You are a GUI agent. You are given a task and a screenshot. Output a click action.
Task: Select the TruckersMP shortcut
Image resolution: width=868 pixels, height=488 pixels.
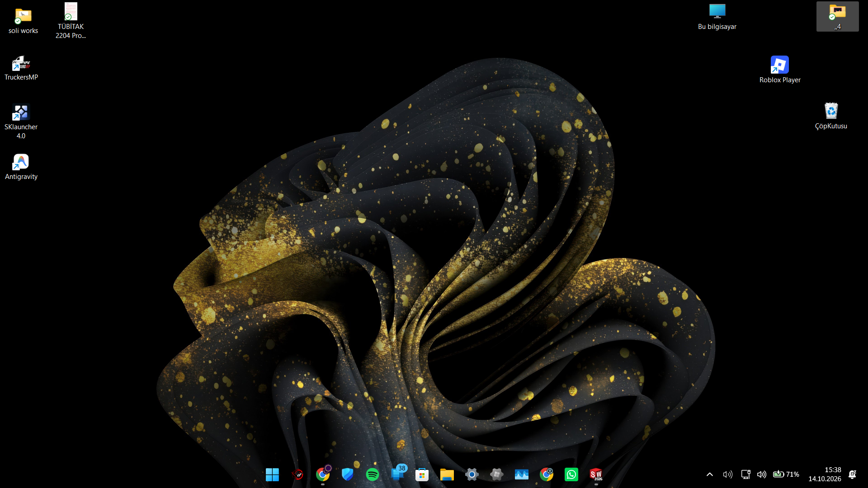tap(21, 68)
